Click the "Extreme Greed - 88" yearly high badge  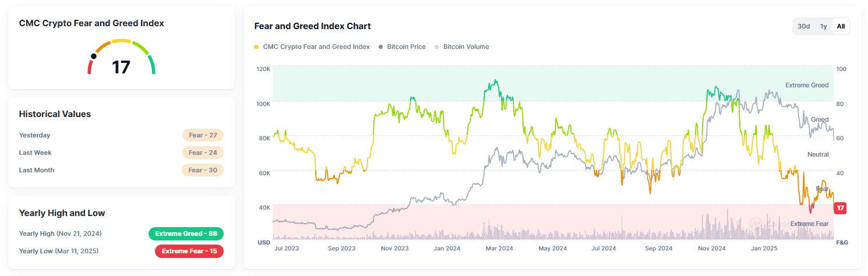(x=186, y=233)
